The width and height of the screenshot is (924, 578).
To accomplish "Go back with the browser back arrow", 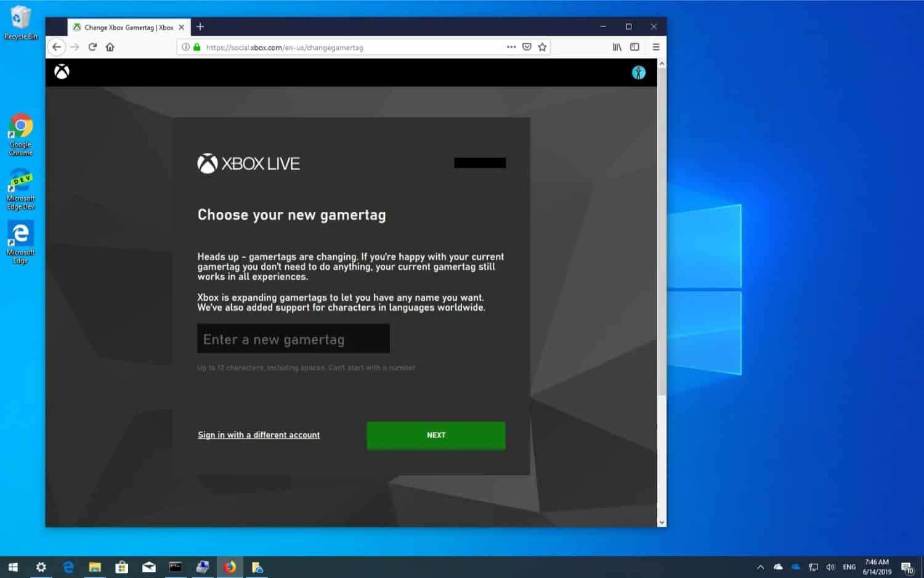I will 57,47.
